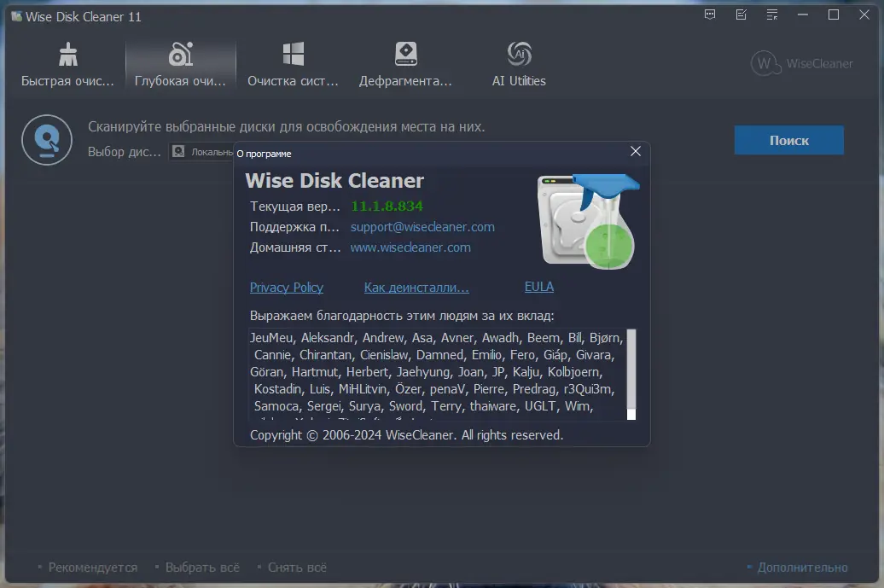884x588 pixels.
Task: Expand Как деинсталлировать link
Action: [416, 288]
